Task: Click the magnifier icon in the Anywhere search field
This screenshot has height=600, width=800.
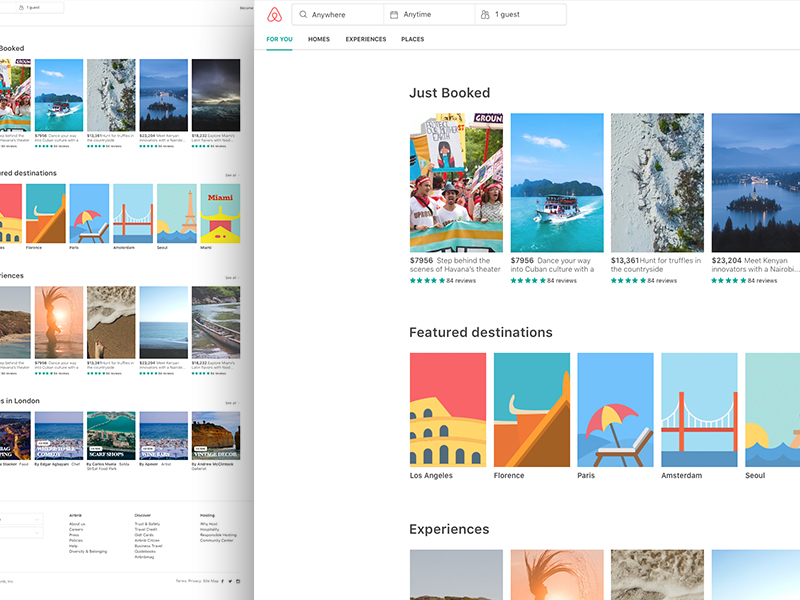Action: pos(303,14)
